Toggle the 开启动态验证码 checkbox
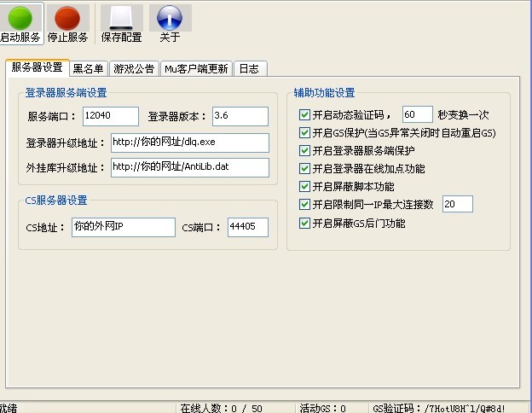 (x=305, y=114)
